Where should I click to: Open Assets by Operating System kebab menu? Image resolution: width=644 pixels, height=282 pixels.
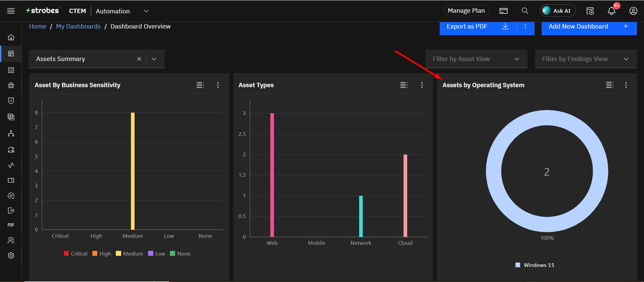[626, 85]
